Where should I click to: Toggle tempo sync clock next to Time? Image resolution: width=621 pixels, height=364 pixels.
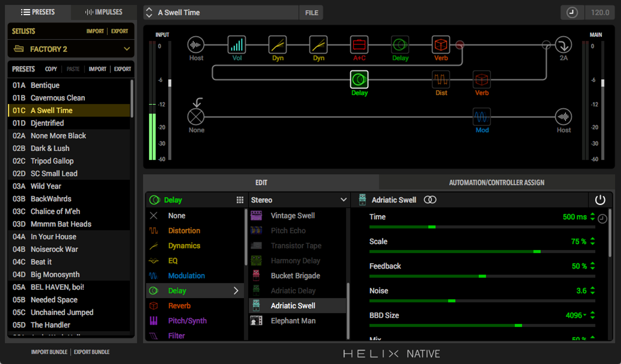(x=602, y=219)
